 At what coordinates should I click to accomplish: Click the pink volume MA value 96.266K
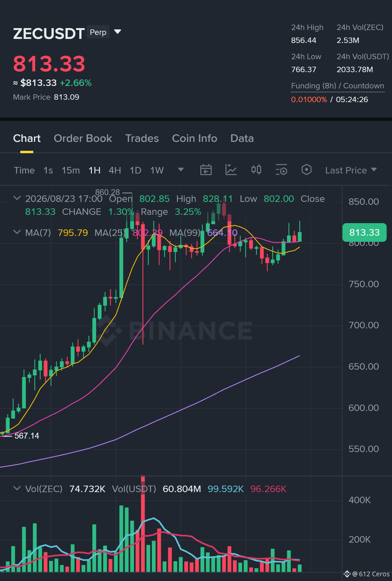(268, 489)
